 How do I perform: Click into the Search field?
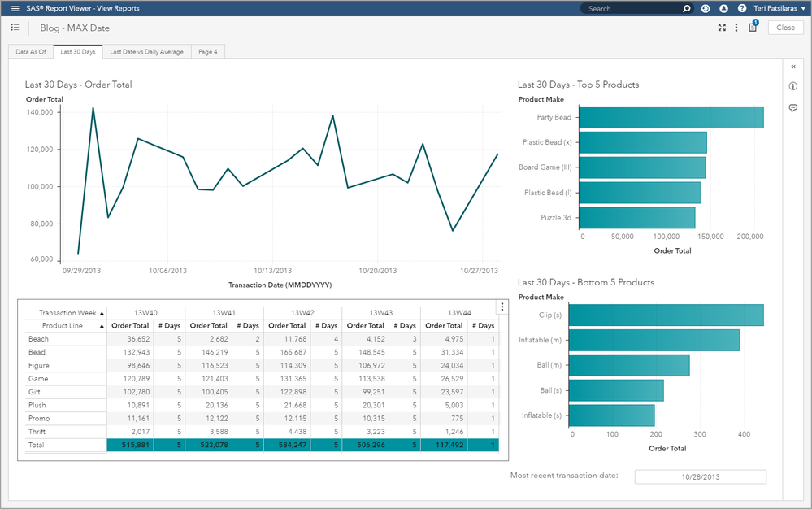point(630,8)
